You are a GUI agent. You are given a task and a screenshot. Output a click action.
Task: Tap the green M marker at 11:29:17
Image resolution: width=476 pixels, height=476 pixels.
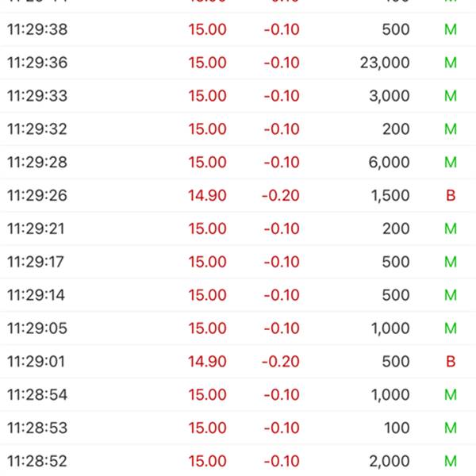coord(451,262)
